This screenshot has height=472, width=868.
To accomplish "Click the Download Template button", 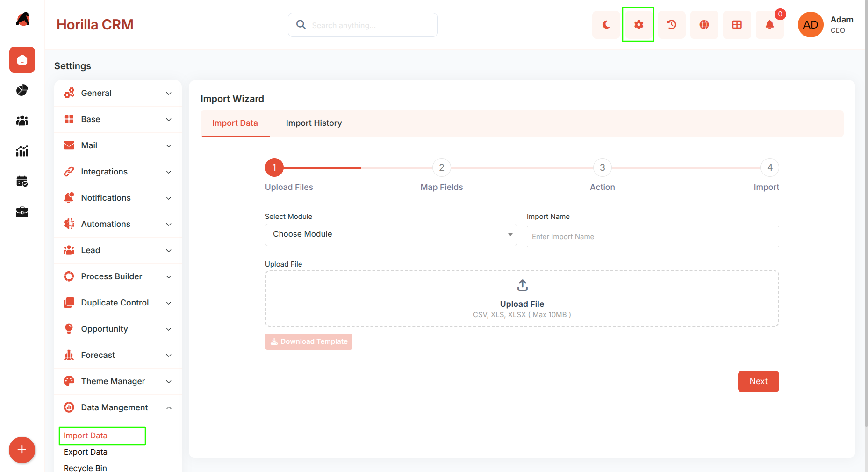I will point(308,341).
